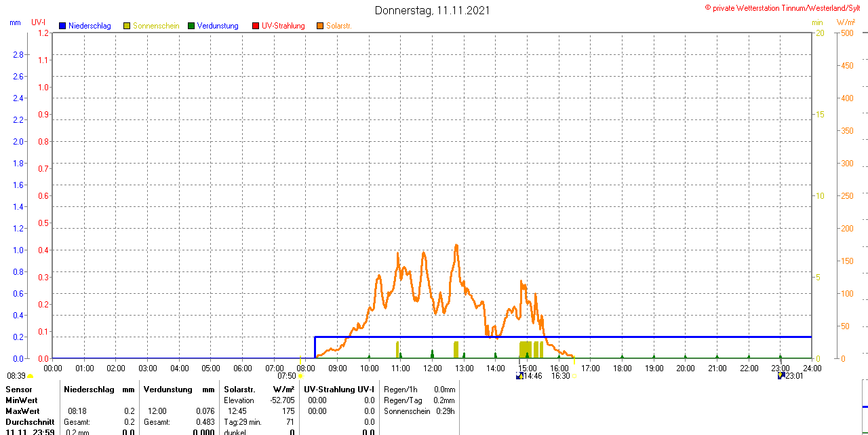Click the orange Solarstr. legend square
The height and width of the screenshot is (435, 868).
(320, 26)
